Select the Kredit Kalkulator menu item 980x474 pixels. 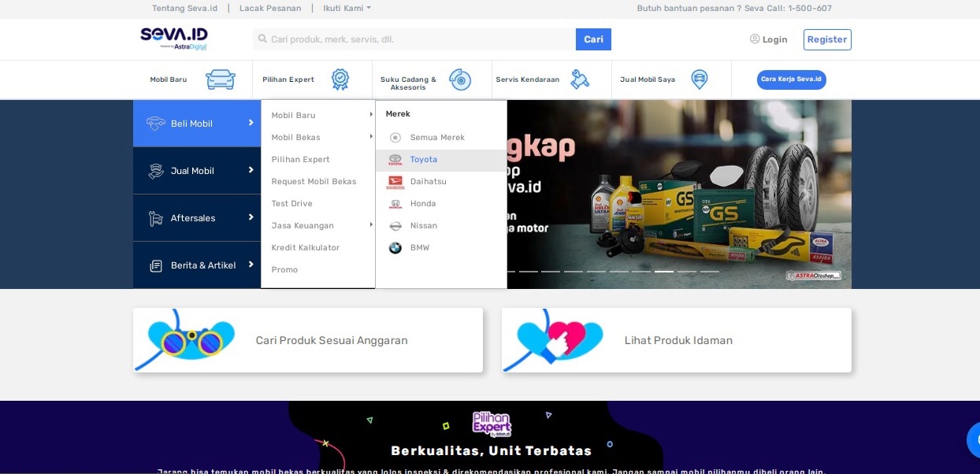(x=306, y=248)
